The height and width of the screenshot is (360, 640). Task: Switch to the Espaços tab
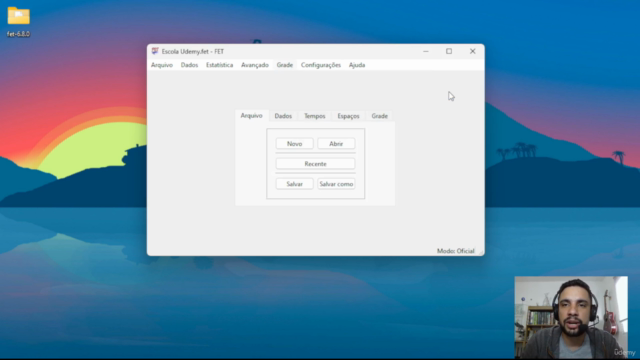point(348,116)
